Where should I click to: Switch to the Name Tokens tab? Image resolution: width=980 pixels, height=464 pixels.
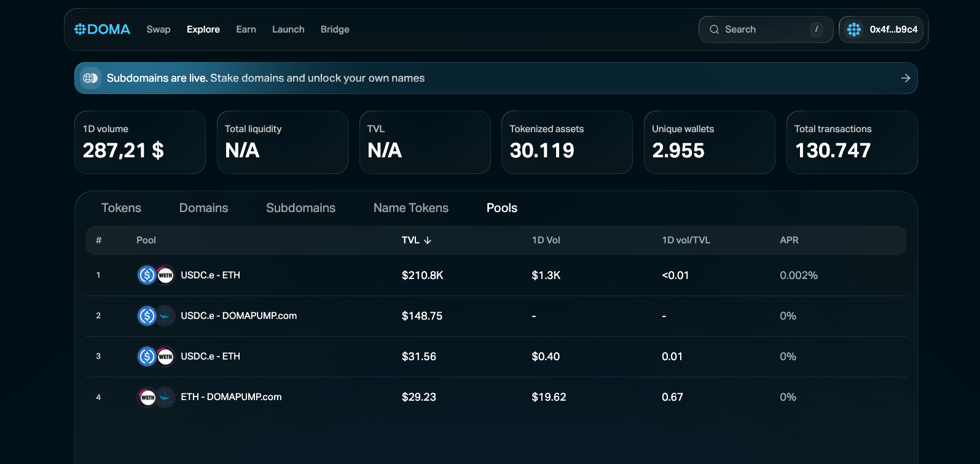click(x=410, y=208)
